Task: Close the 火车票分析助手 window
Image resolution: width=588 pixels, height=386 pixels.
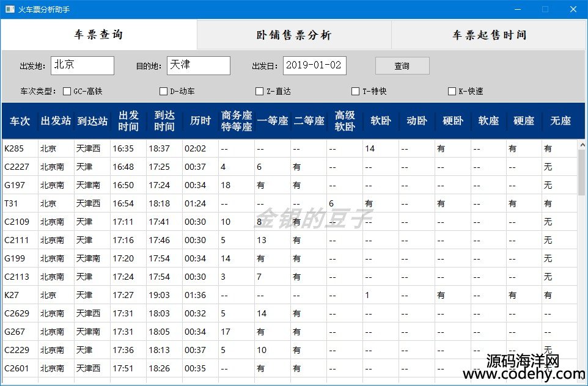Action: [x=573, y=9]
